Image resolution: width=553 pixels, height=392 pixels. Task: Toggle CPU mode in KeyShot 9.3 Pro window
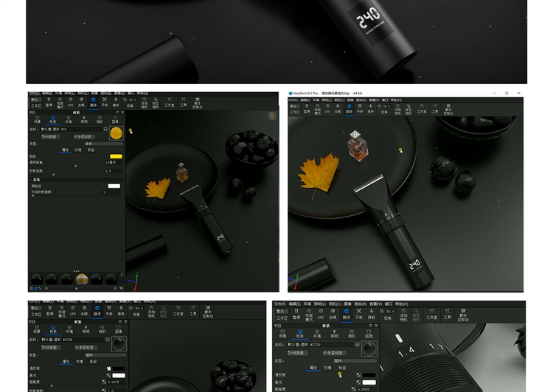click(327, 108)
